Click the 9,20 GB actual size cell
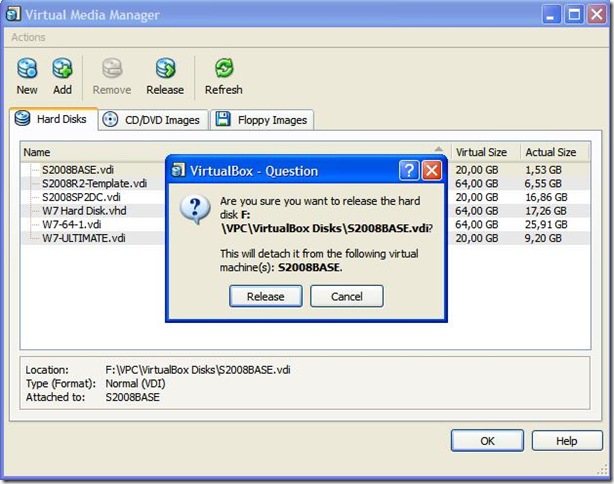Image resolution: width=614 pixels, height=484 pixels. [543, 238]
